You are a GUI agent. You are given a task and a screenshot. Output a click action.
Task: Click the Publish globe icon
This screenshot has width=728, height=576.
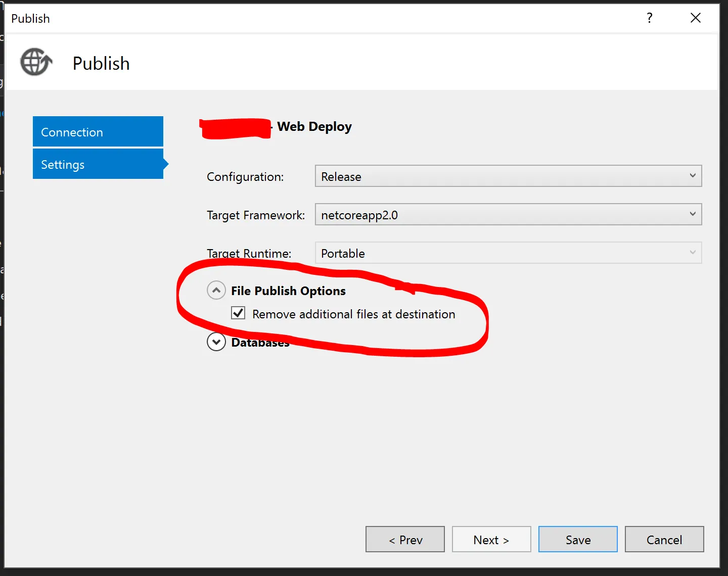(x=36, y=62)
